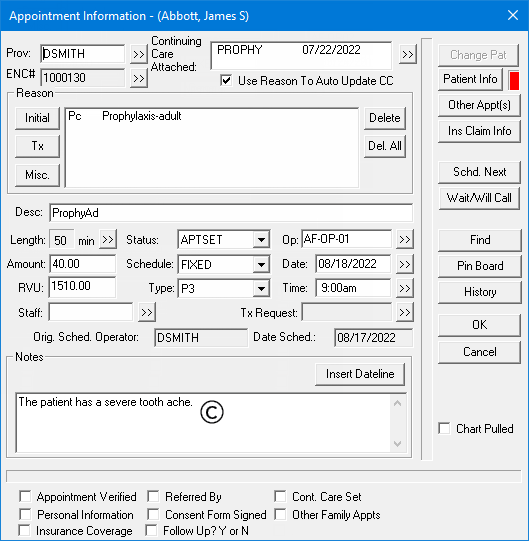The image size is (529, 541).
Task: Expand the Schedule dropdown showing FIXED
Action: point(261,265)
